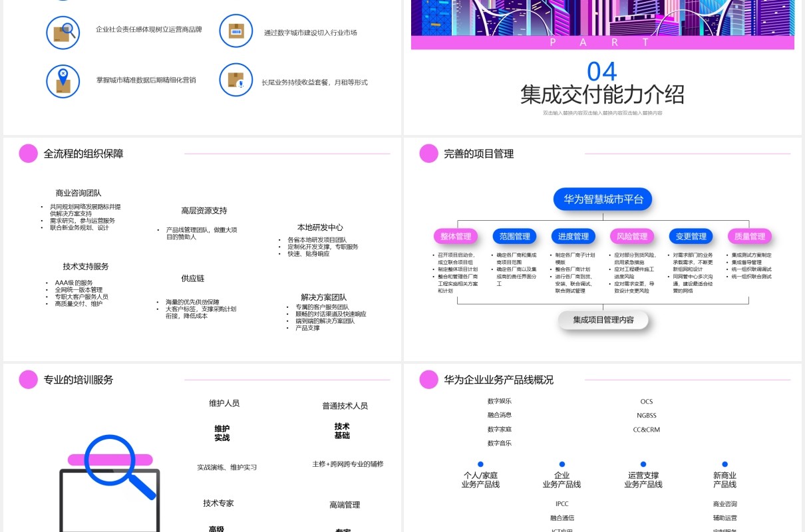Click the heading 集成交付能力介绍
Screen dimensions: 805x532
tap(603, 94)
